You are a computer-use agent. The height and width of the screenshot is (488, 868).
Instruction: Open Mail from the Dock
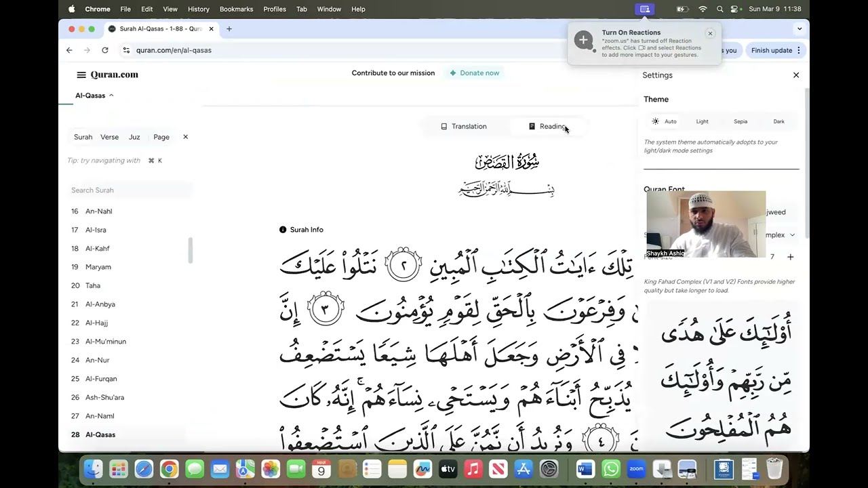pyautogui.click(x=220, y=469)
